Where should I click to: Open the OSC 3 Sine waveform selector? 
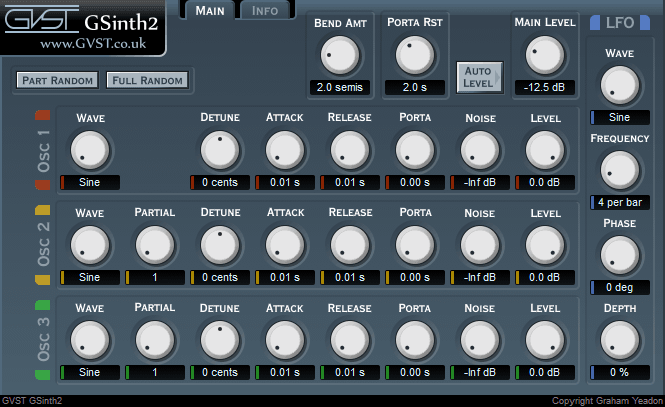click(90, 372)
